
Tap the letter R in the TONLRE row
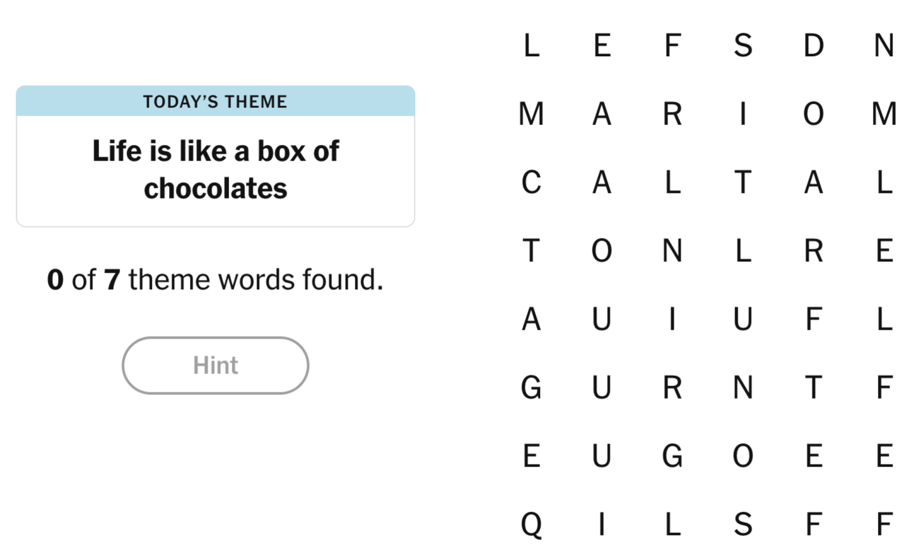coord(814,250)
